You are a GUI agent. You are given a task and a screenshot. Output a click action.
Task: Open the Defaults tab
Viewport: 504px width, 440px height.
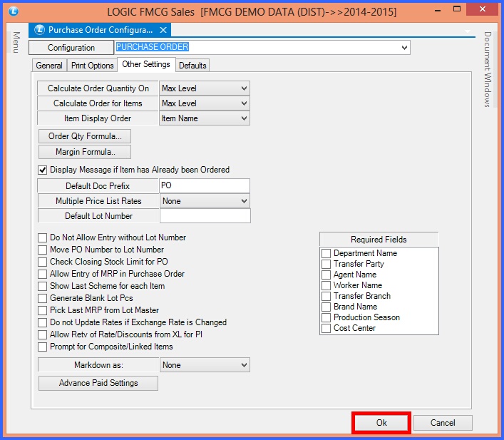click(192, 66)
